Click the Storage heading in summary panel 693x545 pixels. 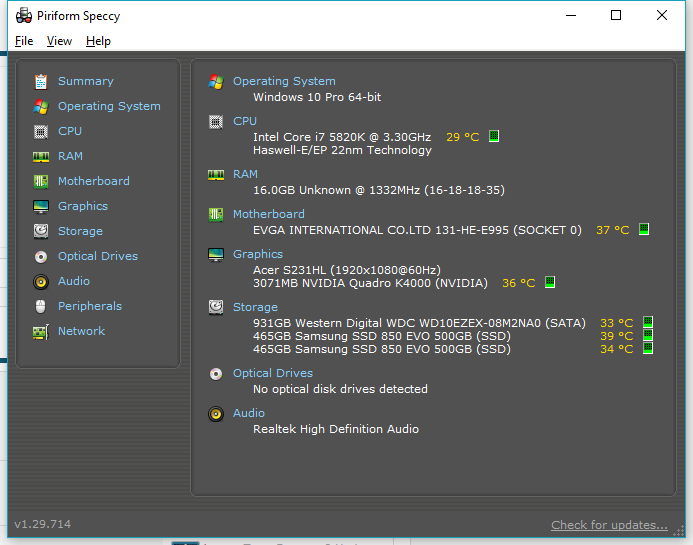pyautogui.click(x=255, y=307)
